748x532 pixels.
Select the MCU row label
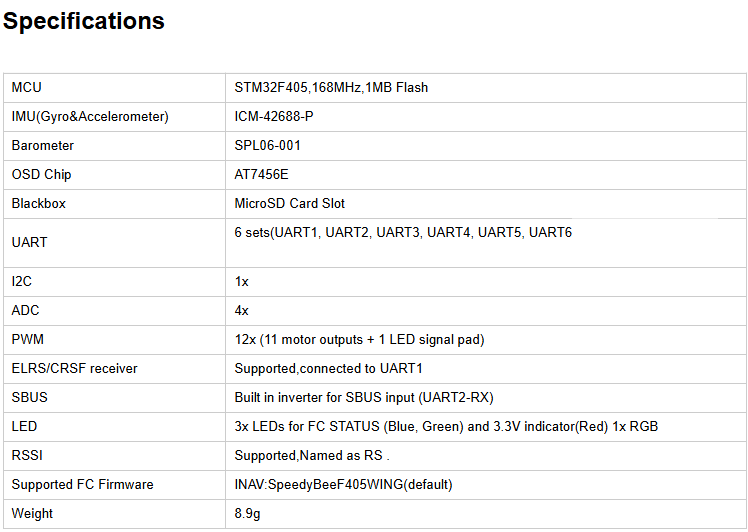point(27,88)
